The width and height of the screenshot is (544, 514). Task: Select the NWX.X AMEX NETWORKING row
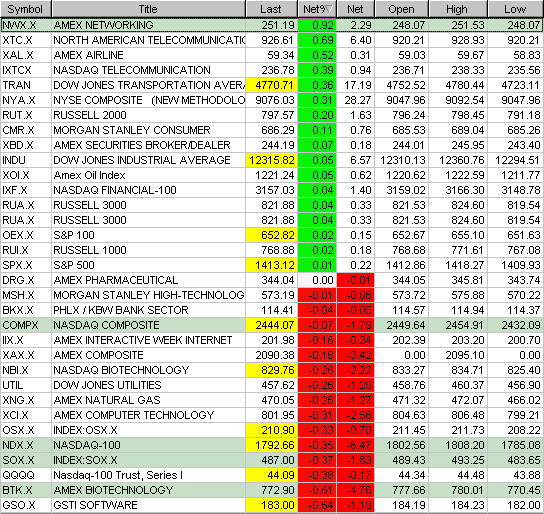tap(272, 25)
